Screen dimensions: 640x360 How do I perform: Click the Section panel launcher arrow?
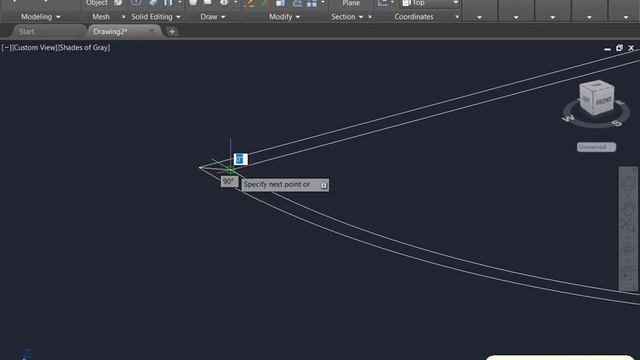pyautogui.click(x=370, y=17)
